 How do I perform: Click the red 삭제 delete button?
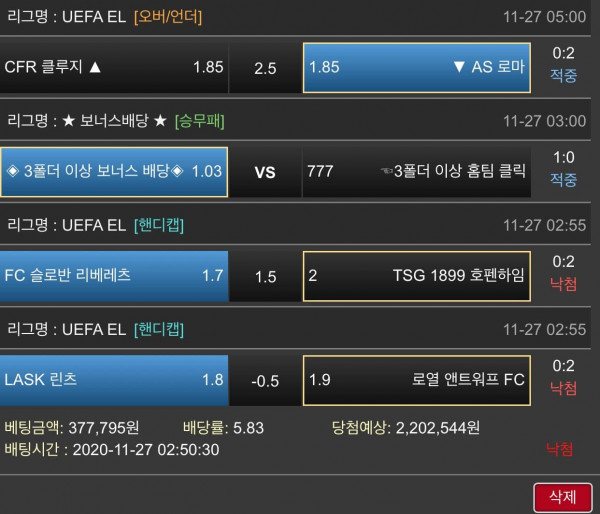[x=561, y=496]
